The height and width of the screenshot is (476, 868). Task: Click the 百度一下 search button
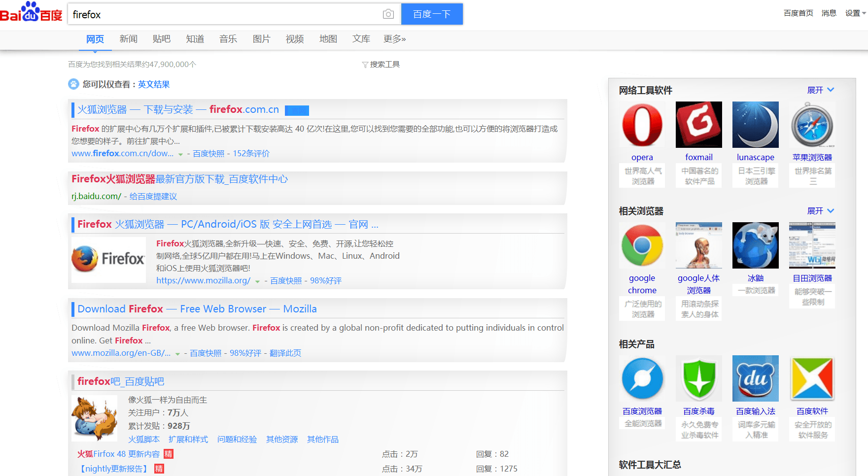click(432, 14)
